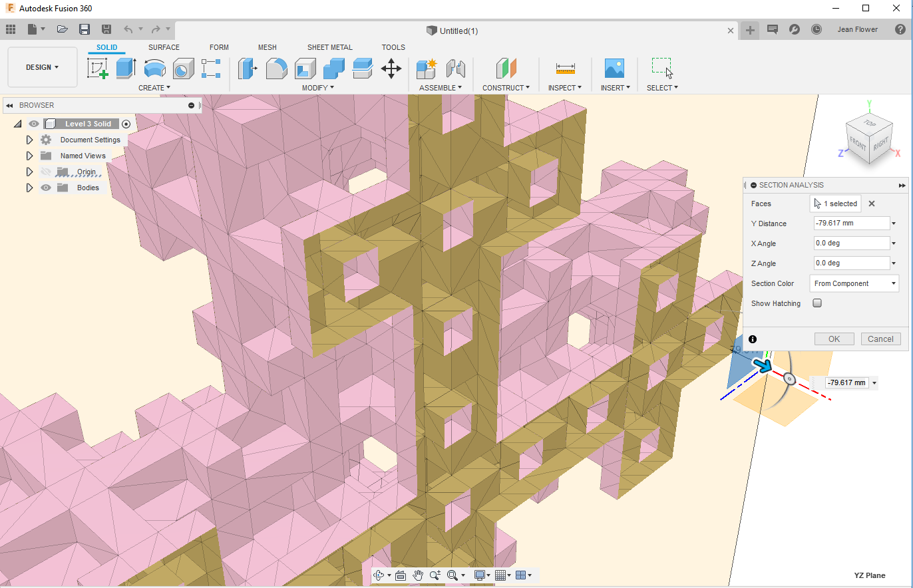Image resolution: width=913 pixels, height=588 pixels.
Task: Expand the Bodies folder
Action: pyautogui.click(x=29, y=188)
